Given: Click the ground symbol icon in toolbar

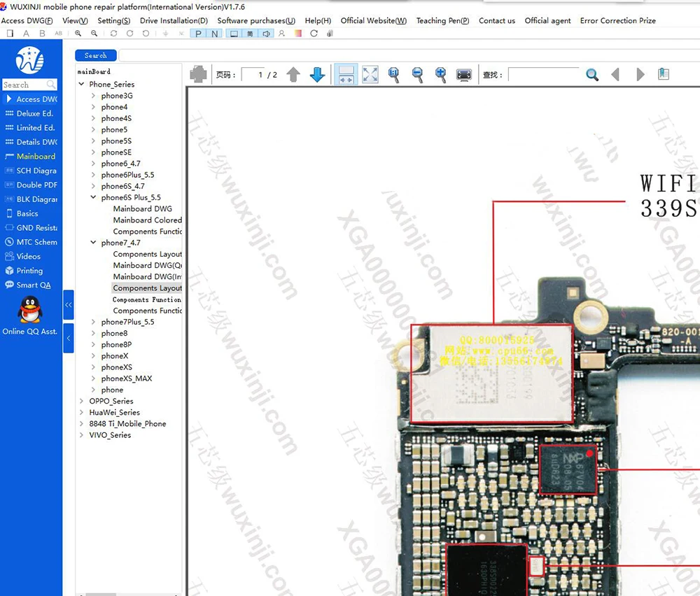Looking at the screenshot, I should [166, 34].
